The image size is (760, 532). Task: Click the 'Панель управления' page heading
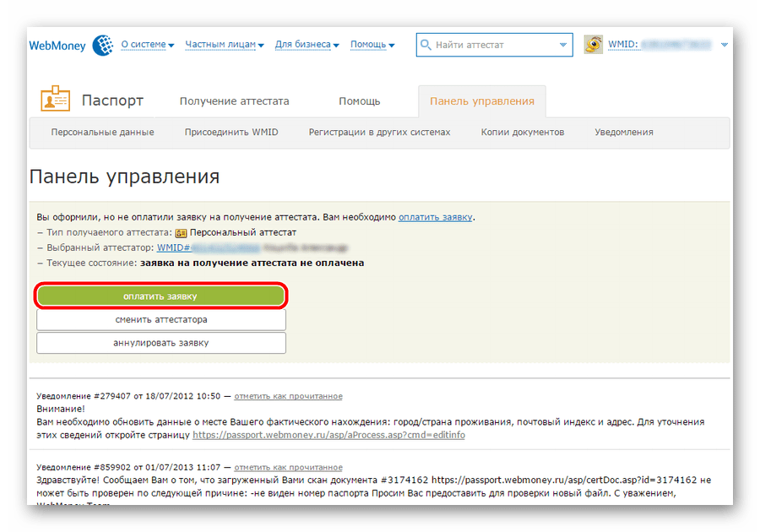coord(125,176)
